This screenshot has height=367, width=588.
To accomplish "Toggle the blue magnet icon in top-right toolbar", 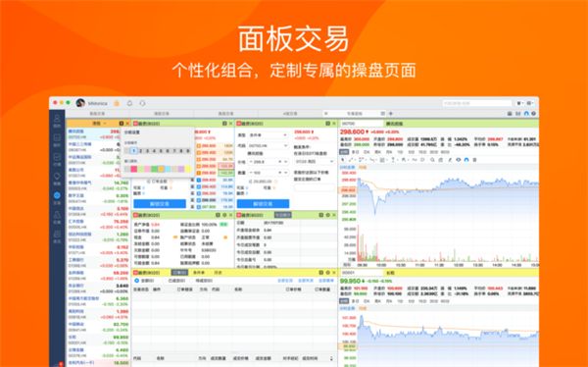I will coord(526,114).
